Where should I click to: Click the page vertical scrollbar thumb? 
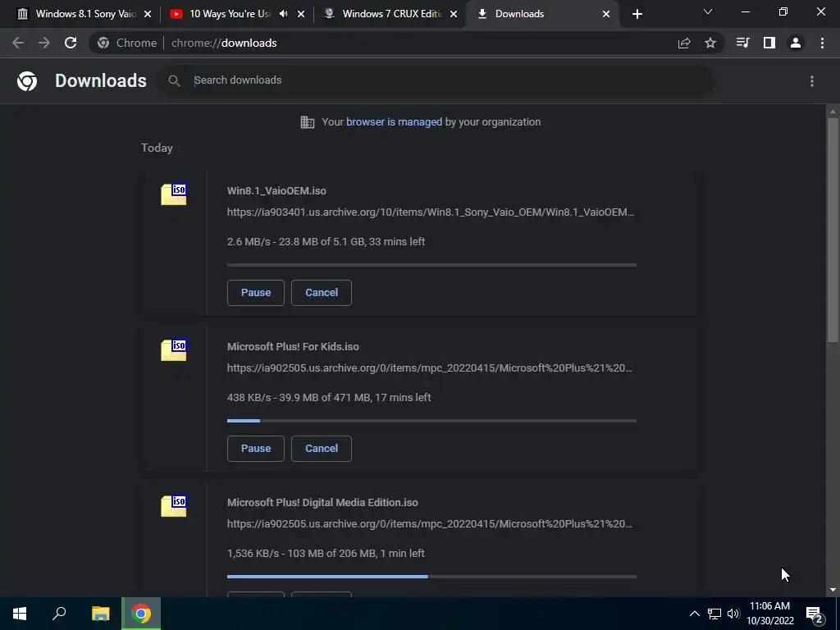tap(833, 230)
